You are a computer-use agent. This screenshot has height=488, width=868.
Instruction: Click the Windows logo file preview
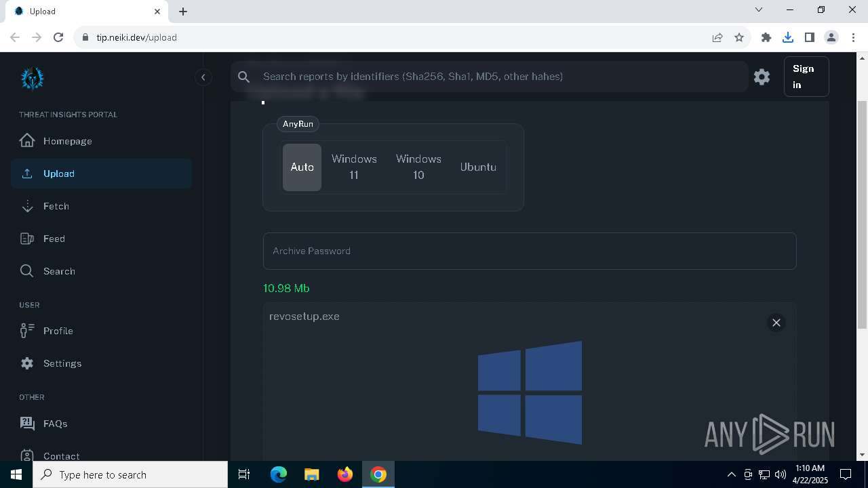pos(530,392)
